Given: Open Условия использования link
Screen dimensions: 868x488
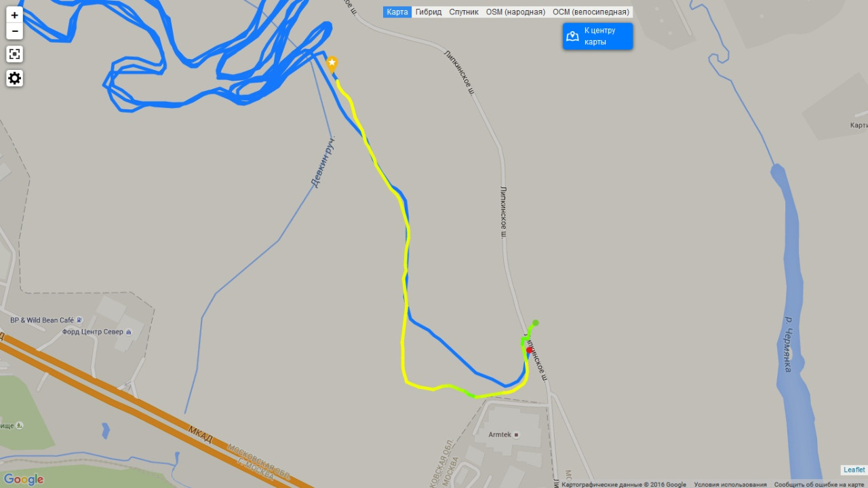Looking at the screenshot, I should click(x=730, y=485).
